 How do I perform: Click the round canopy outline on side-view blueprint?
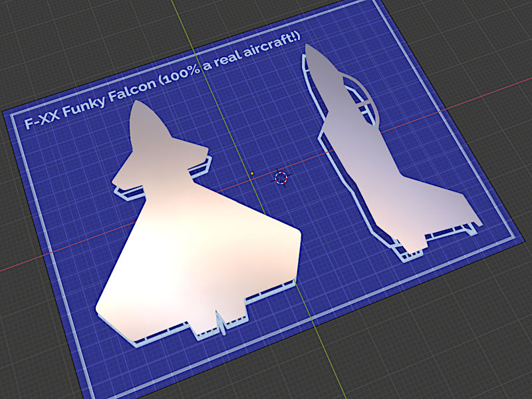click(x=362, y=100)
